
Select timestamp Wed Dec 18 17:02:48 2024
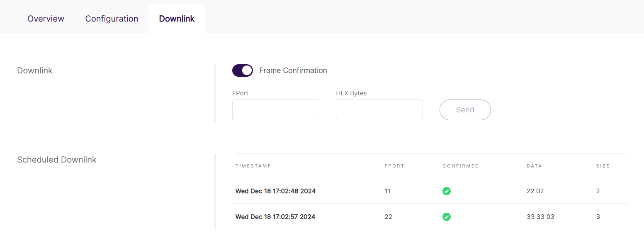pos(275,191)
